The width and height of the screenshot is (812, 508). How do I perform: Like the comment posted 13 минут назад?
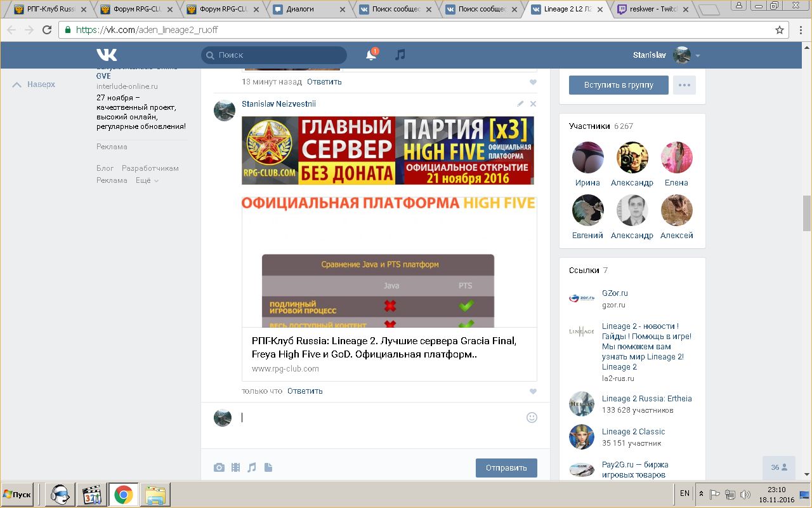pyautogui.click(x=533, y=82)
